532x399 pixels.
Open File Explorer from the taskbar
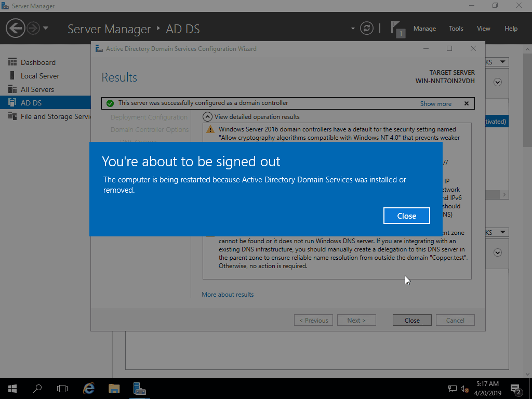tap(114, 389)
